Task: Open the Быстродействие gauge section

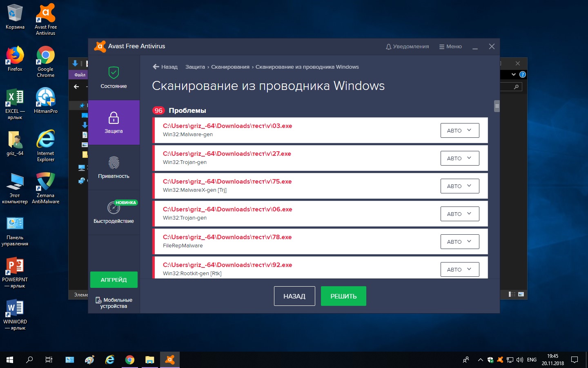Action: coord(114,212)
